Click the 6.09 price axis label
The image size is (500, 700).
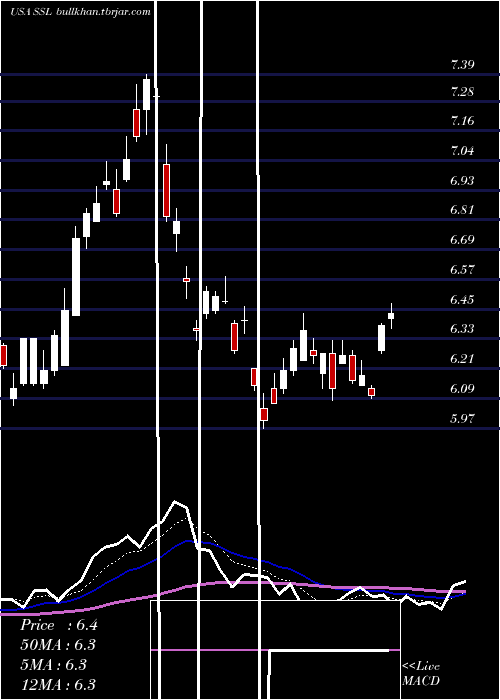click(x=462, y=389)
